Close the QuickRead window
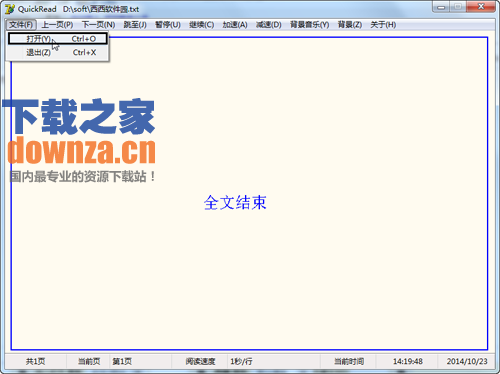Viewport: 500px width, 374px height. [481, 7]
